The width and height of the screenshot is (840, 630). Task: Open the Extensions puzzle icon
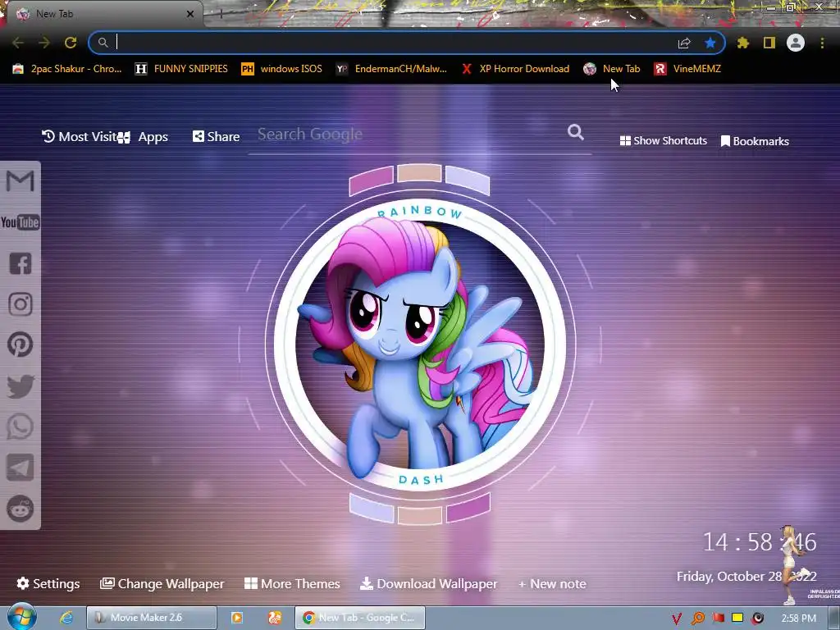click(742, 43)
